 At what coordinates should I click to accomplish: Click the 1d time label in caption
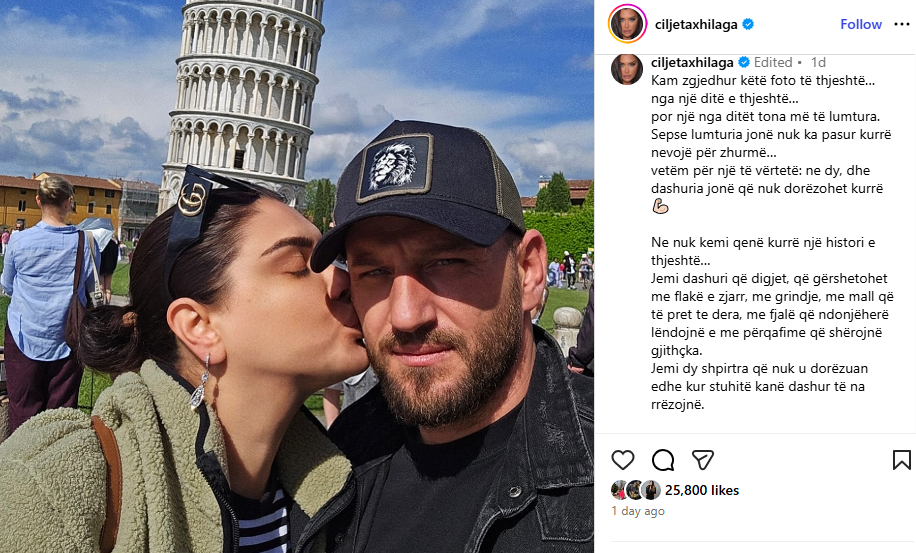pos(818,62)
